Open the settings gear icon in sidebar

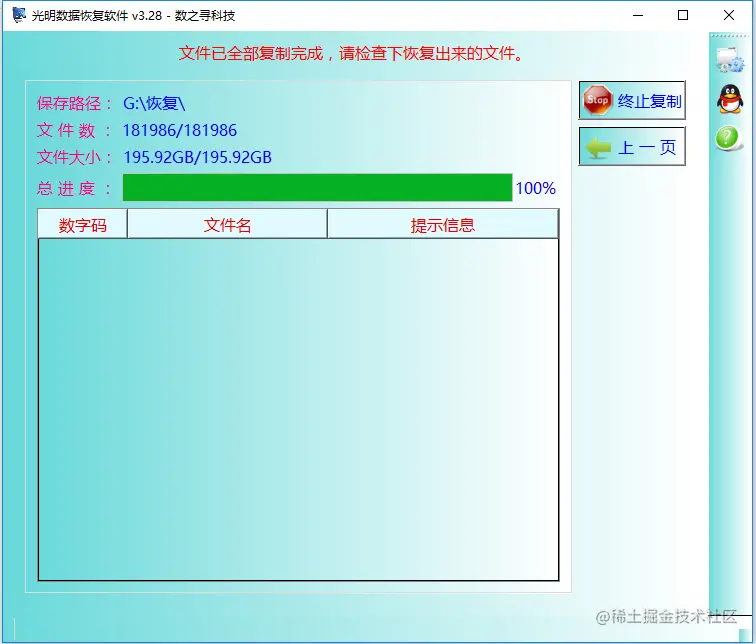coord(730,60)
